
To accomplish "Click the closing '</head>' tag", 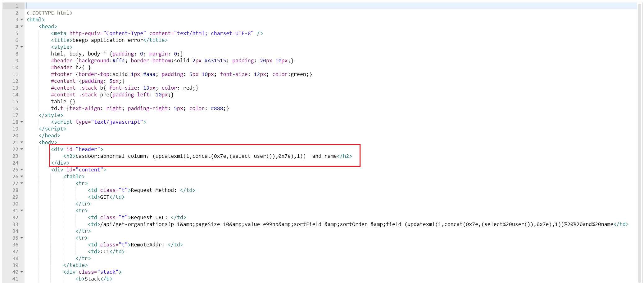I will 49,135.
